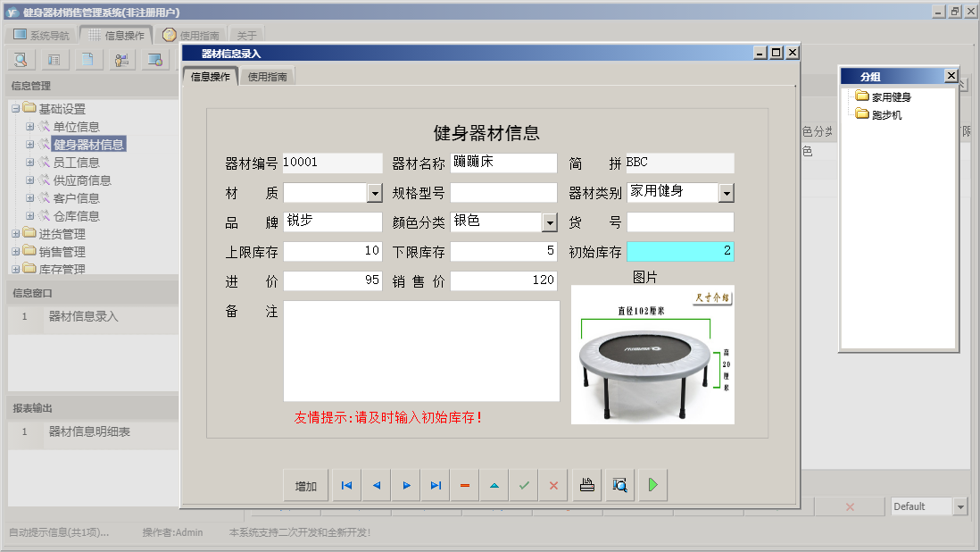Select the magnifier search icon on the toolbar
980x552 pixels.
click(20, 59)
